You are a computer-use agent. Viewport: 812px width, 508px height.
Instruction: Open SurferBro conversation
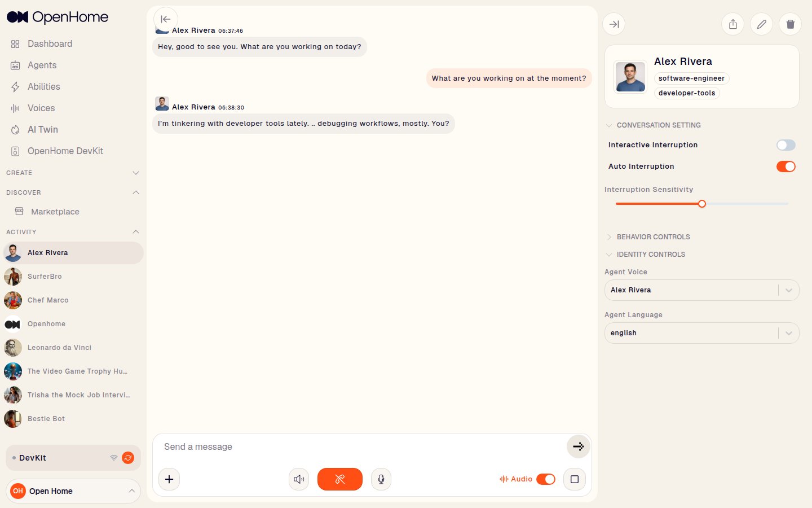[73, 277]
